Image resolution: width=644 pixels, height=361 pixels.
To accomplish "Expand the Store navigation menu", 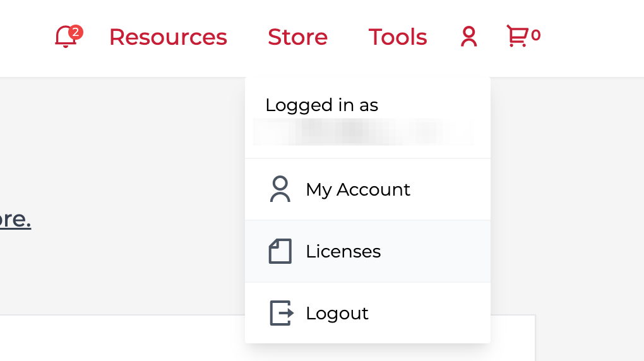I will click(297, 37).
